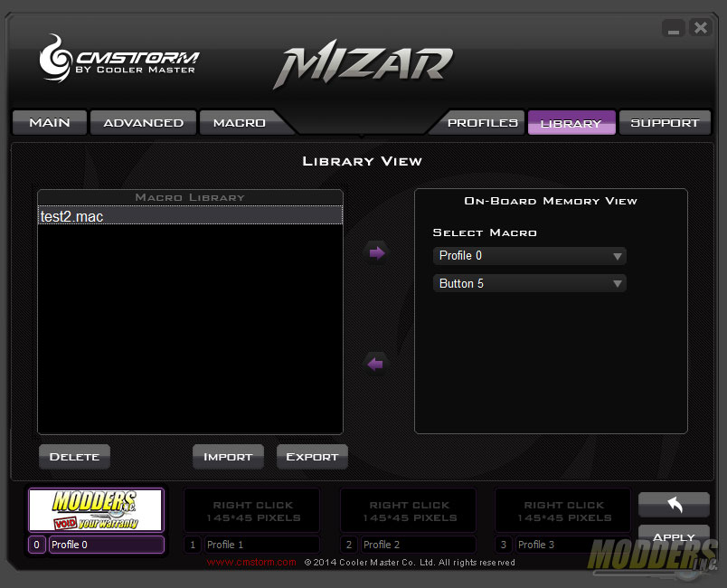Click the Profile 0 image thumbnail
727x588 pixels.
pyautogui.click(x=96, y=509)
